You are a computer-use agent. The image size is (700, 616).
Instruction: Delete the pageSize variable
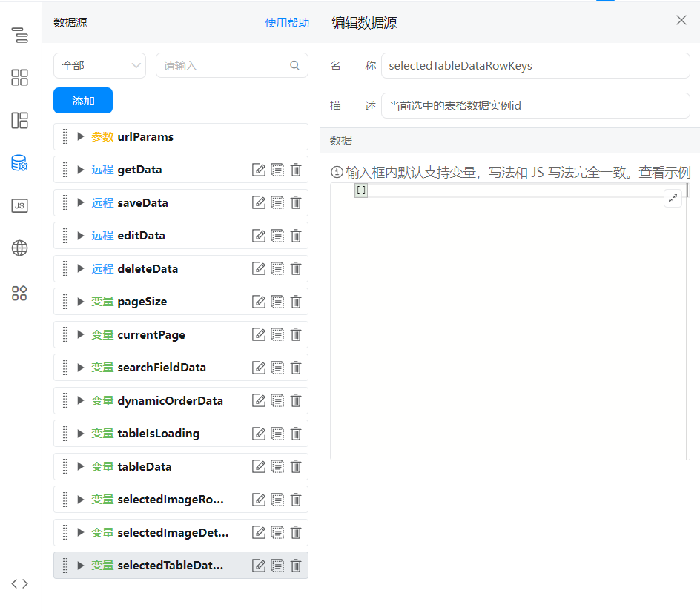[296, 302]
